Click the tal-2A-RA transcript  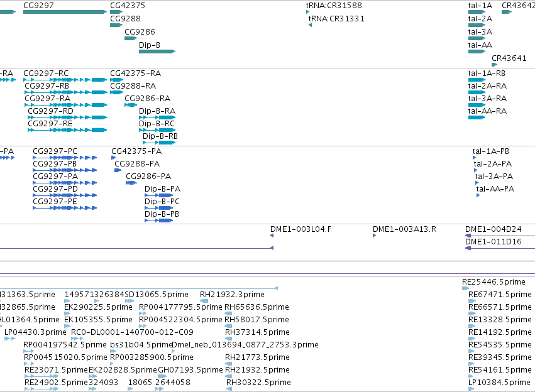point(477,92)
